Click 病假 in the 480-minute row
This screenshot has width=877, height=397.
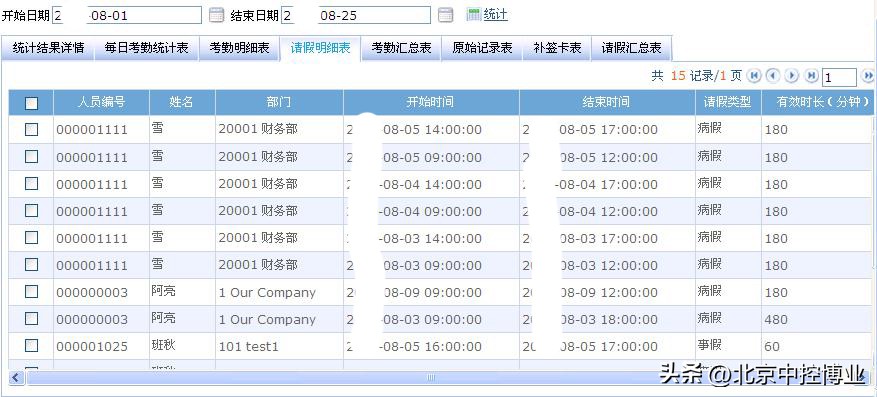709,318
